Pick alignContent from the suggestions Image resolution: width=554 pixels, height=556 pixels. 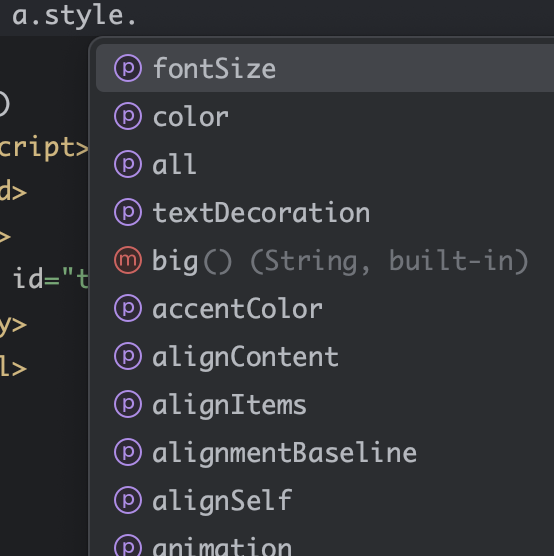325,356
